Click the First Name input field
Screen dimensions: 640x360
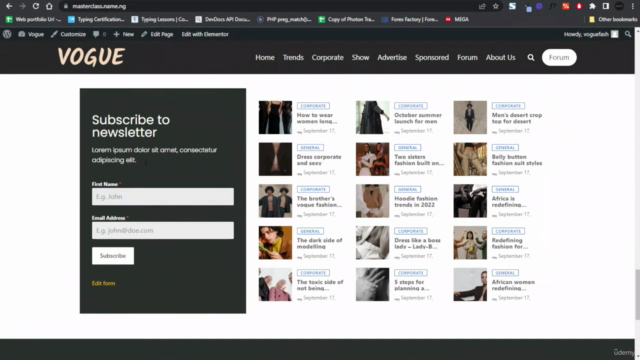(x=163, y=197)
